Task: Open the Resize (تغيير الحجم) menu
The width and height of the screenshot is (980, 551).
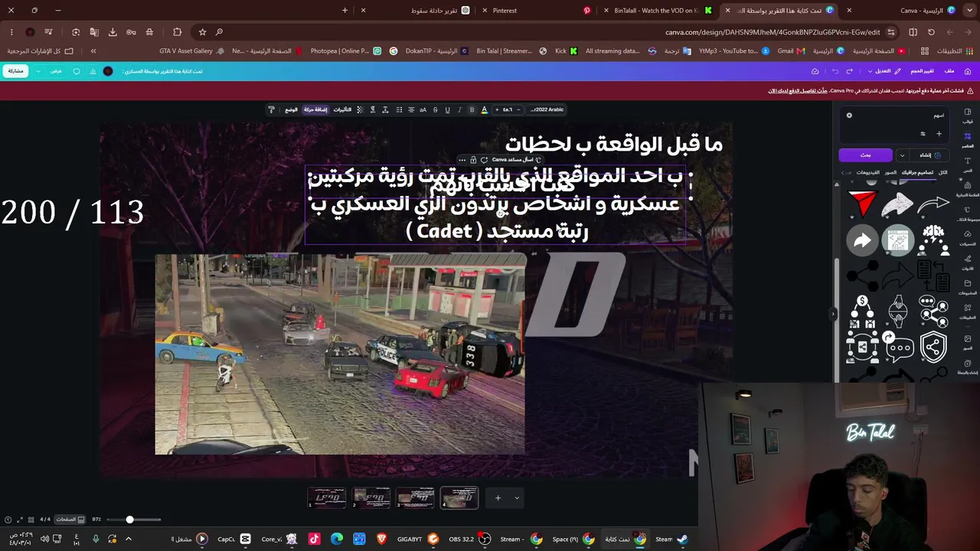Action: coord(922,71)
